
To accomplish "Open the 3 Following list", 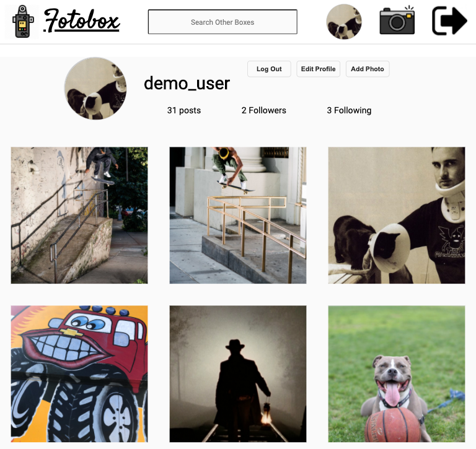I will 349,110.
